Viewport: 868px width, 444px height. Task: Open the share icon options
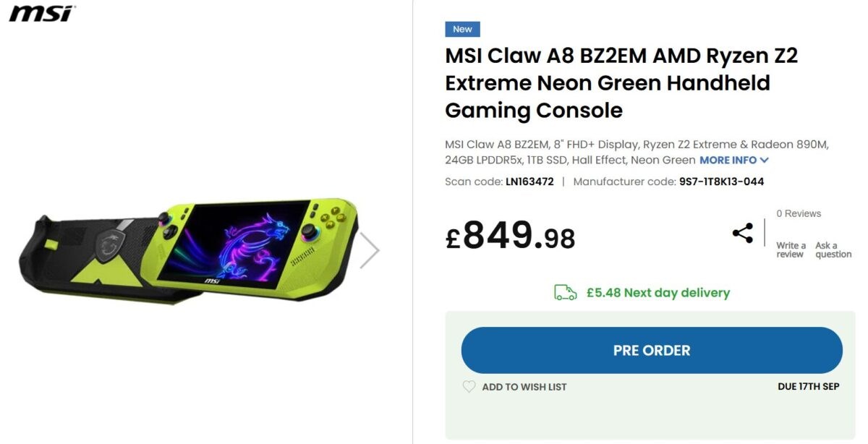pos(743,233)
